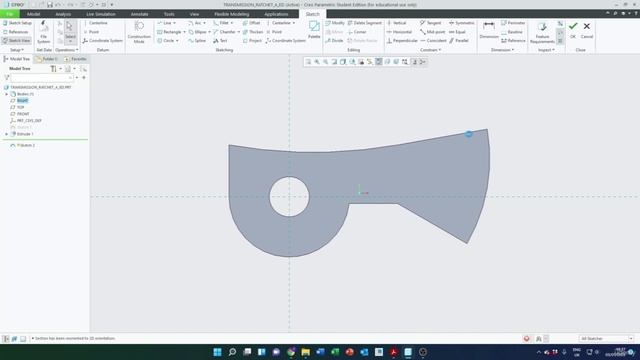Screen dimensions: 640x360
Task: Expand the Setup group menu
Action: click(17, 50)
